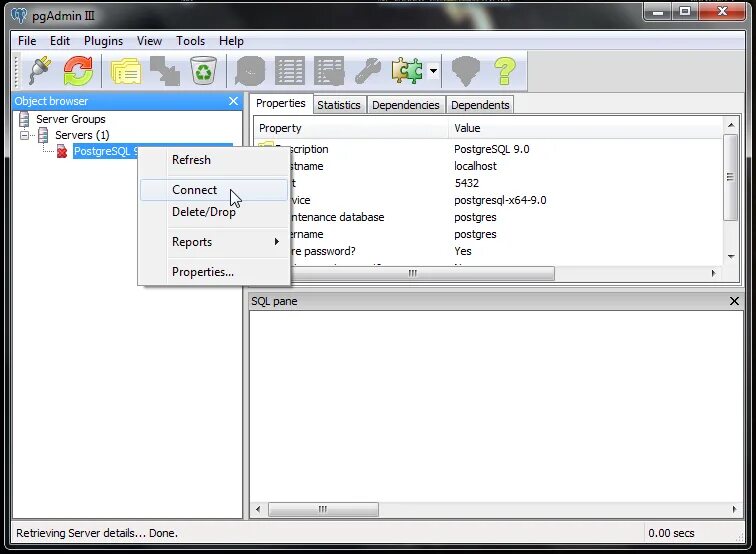Click the yellow Help question mark icon
The image size is (756, 554).
pos(505,71)
